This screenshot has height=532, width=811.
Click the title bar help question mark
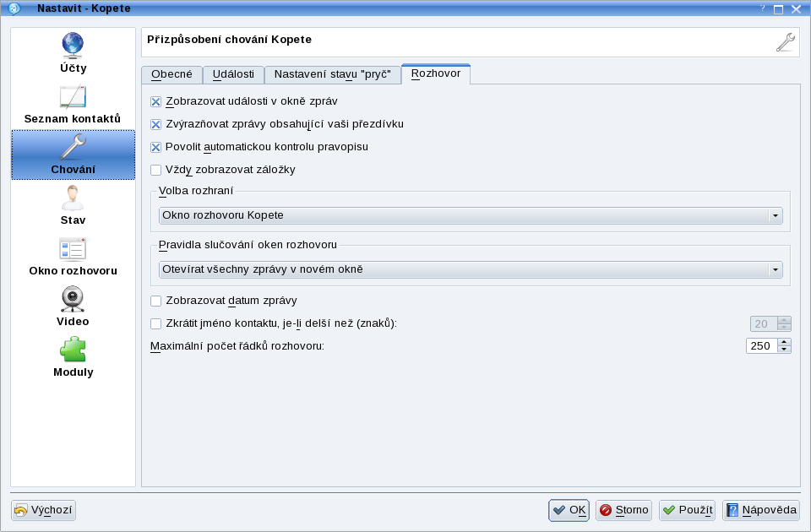click(x=762, y=8)
